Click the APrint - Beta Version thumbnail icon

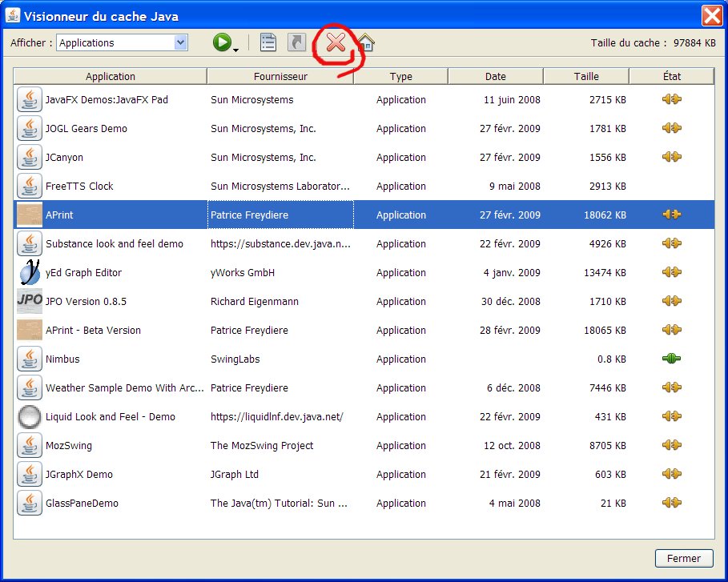coord(30,330)
